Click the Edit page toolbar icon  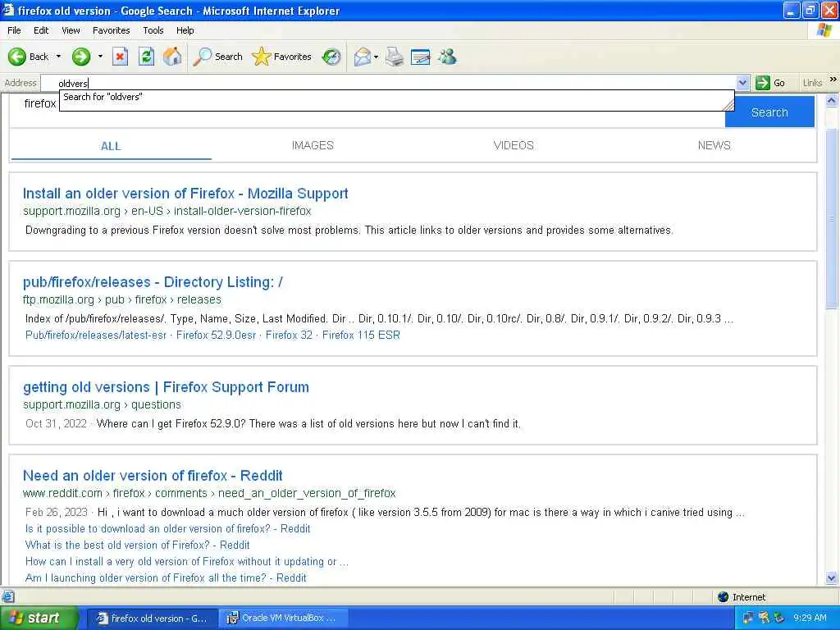tap(421, 57)
